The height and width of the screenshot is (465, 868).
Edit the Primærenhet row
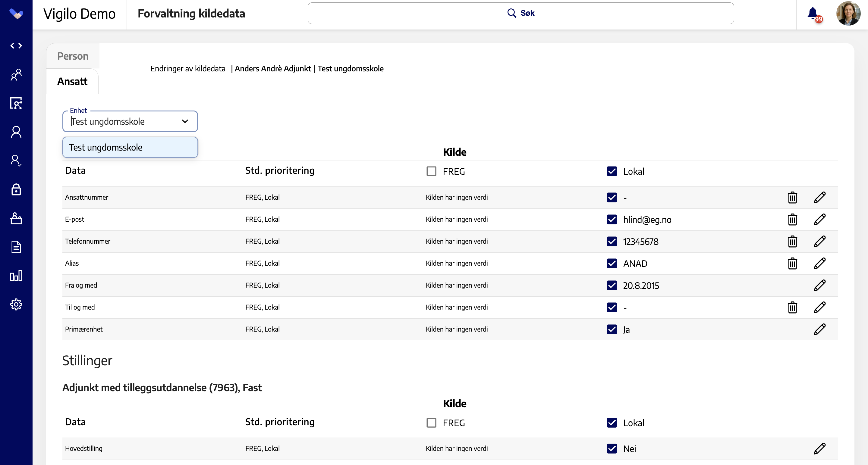819,329
